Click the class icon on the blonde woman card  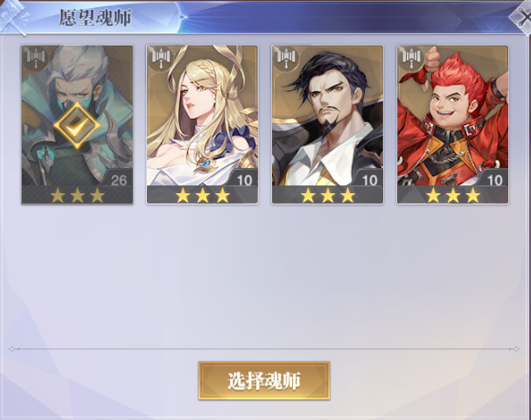click(x=161, y=57)
